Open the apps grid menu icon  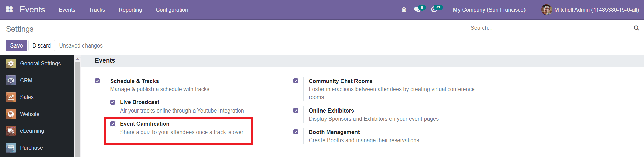9,9
